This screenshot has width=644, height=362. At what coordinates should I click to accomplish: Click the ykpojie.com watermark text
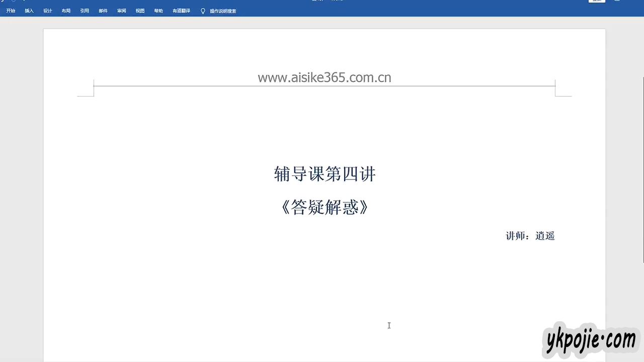[x=591, y=341]
